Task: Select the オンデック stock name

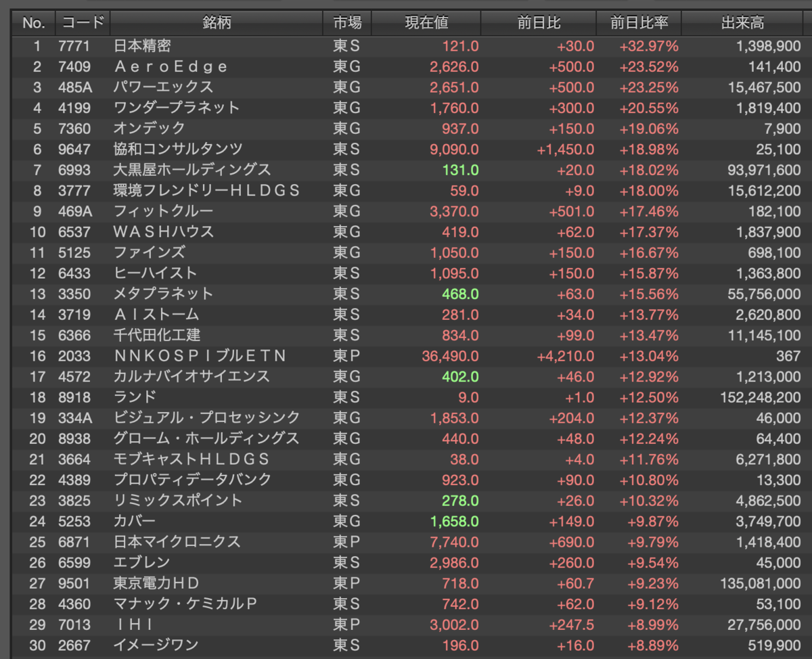Action: [x=150, y=129]
